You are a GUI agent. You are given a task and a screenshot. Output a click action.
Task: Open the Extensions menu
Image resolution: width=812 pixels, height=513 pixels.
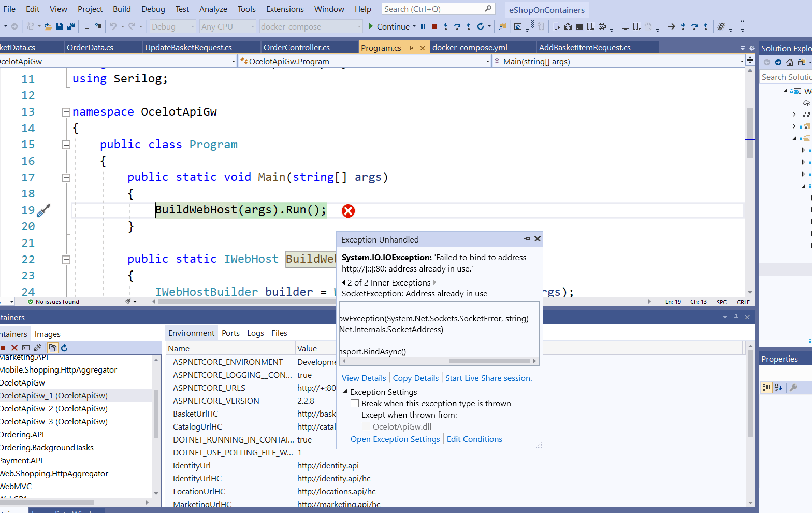point(285,9)
